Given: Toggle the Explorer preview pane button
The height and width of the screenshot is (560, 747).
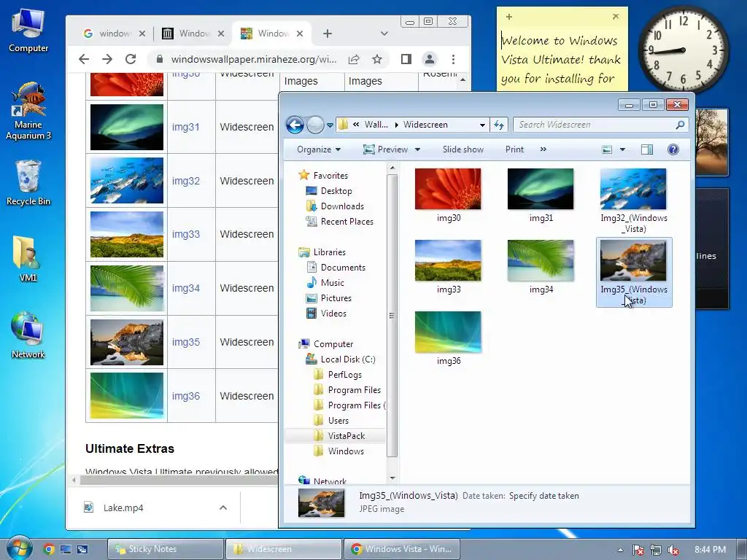Looking at the screenshot, I should click(x=647, y=149).
